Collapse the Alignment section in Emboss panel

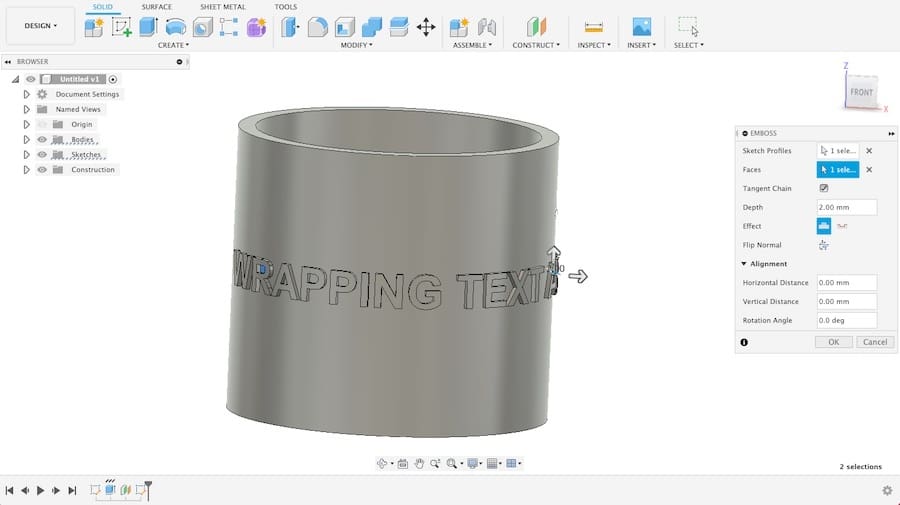pyautogui.click(x=744, y=264)
